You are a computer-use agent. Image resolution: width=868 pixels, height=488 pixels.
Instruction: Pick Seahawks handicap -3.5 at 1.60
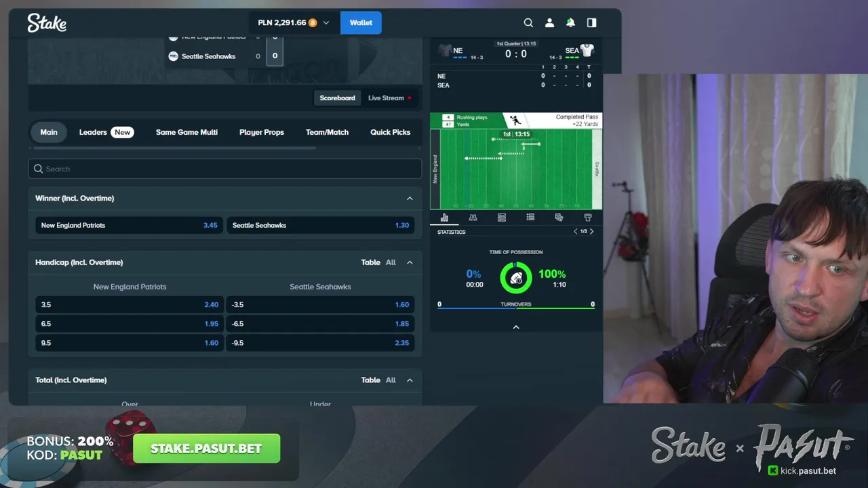coord(320,304)
